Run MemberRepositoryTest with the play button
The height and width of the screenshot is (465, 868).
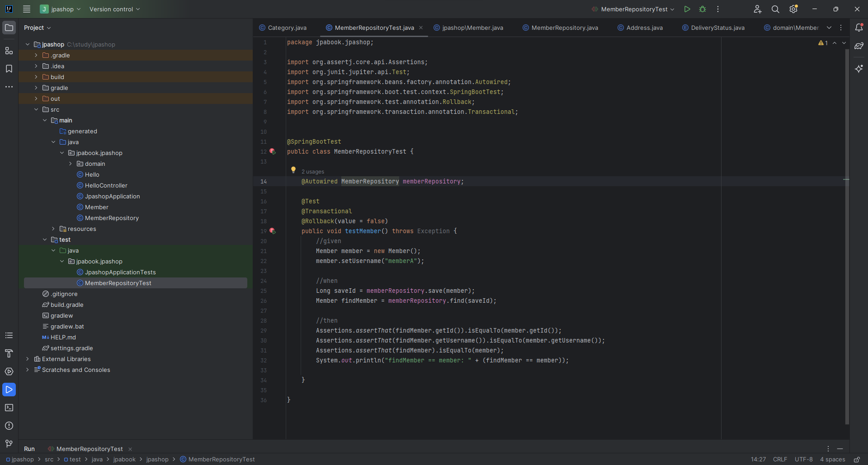point(687,9)
